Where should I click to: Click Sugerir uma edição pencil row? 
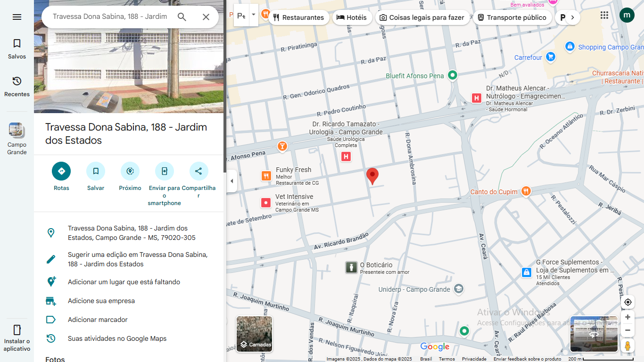129,259
